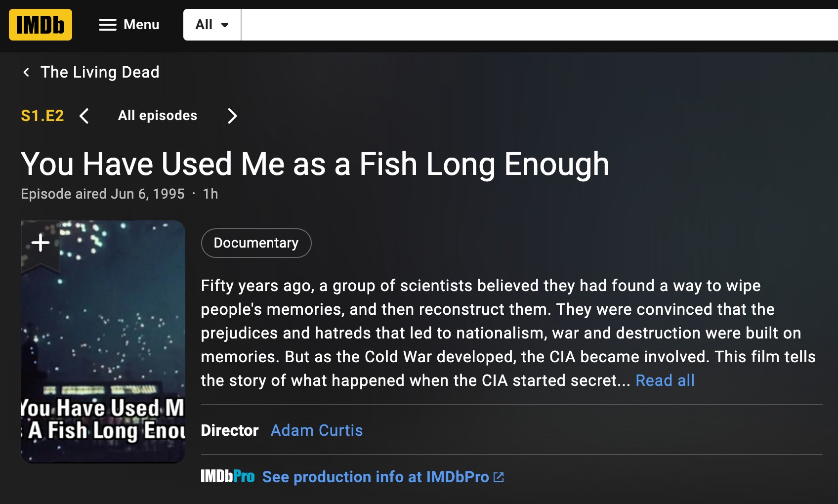The width and height of the screenshot is (838, 504).
Task: Click the external link icon after IMDbPro
Action: click(x=499, y=477)
